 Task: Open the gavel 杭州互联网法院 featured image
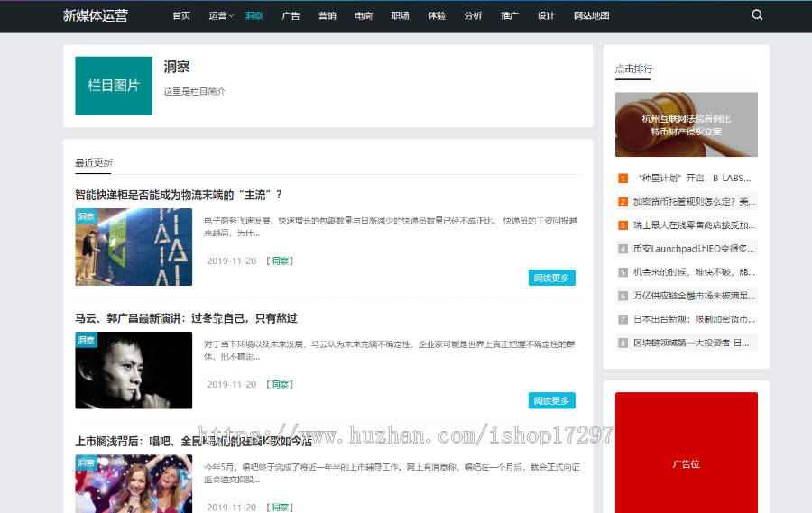(687, 124)
